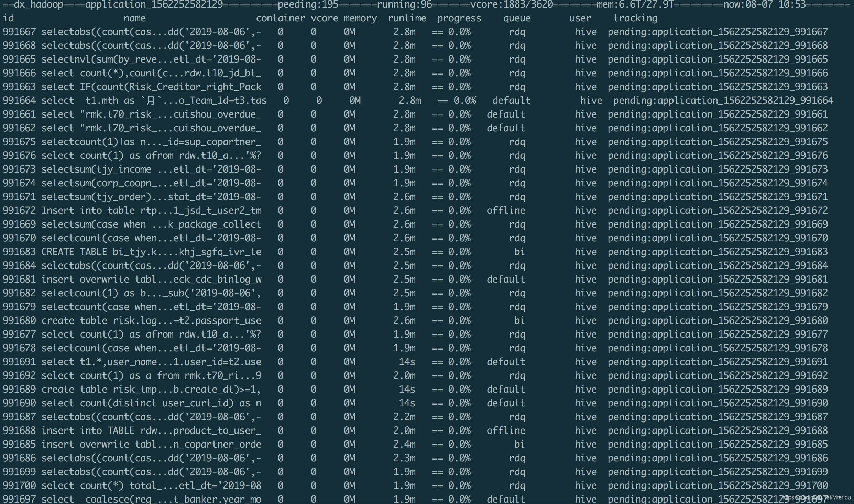
Task: Click 'peeding:195' in the status header
Action: (x=308, y=4)
